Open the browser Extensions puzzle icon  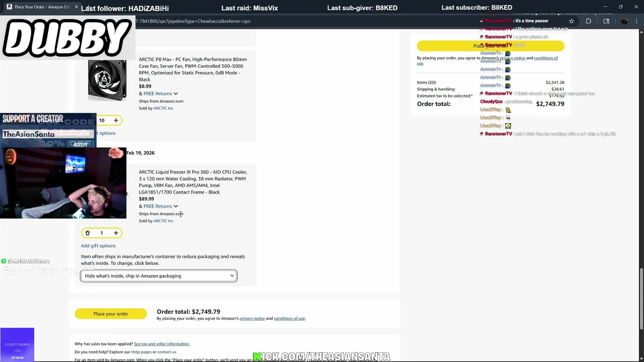point(589,21)
